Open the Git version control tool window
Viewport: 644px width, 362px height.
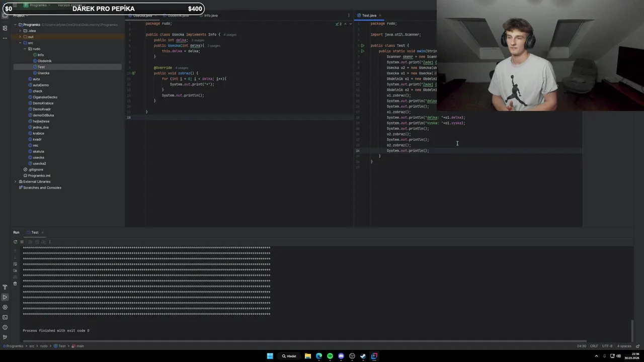pyautogui.click(x=5, y=337)
